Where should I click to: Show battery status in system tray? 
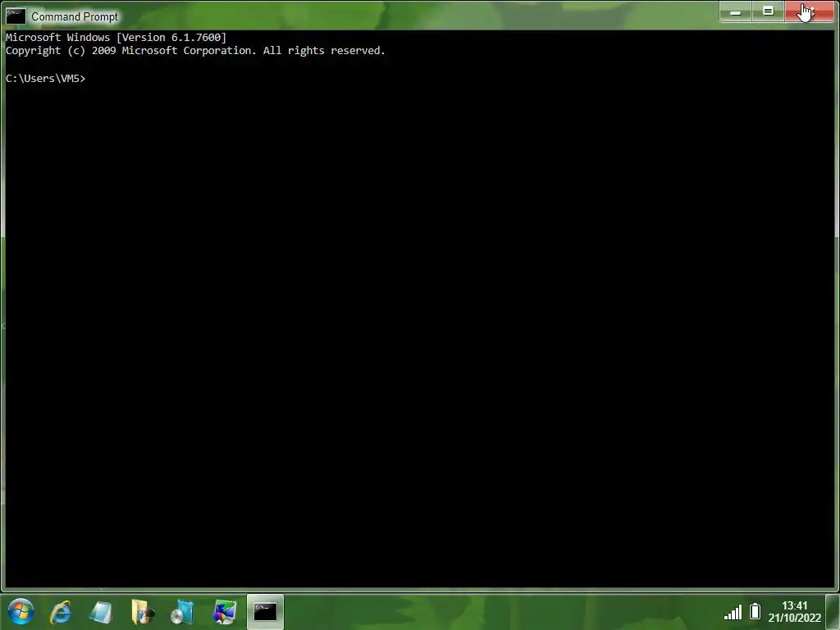pyautogui.click(x=756, y=611)
